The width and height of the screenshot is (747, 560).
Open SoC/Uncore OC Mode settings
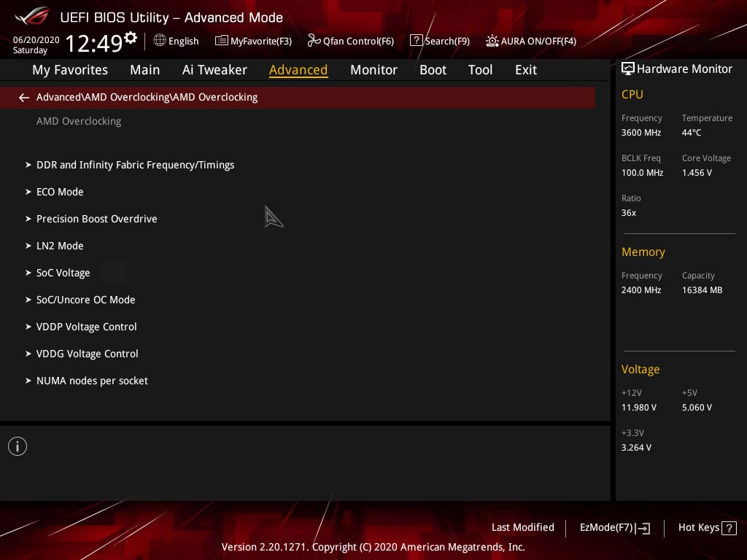click(85, 300)
